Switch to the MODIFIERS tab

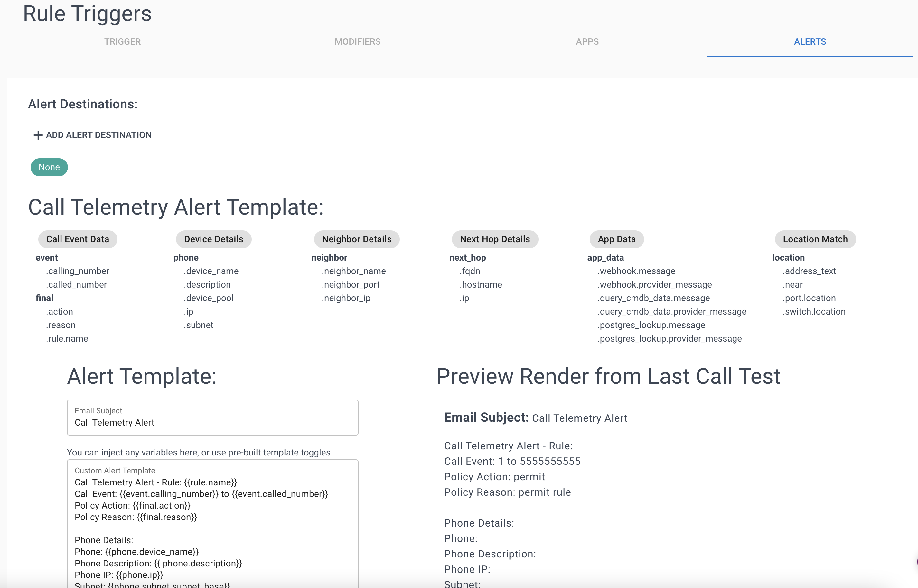coord(358,41)
